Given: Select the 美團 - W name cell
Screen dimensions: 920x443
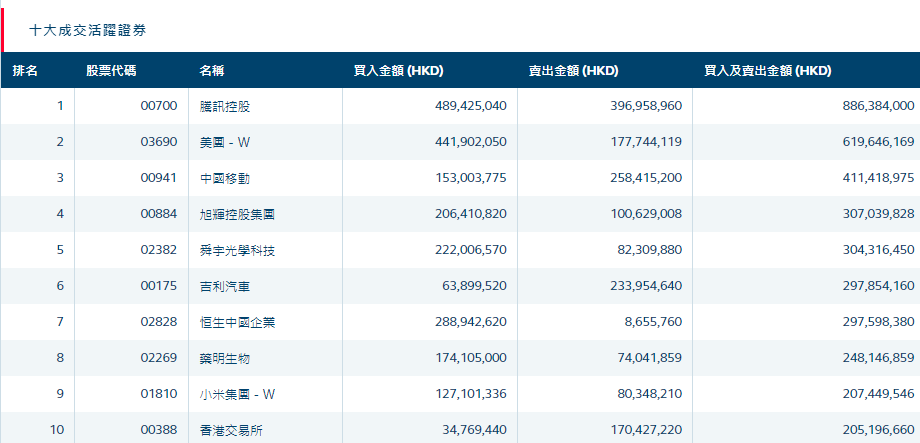Looking at the screenshot, I should tap(225, 142).
